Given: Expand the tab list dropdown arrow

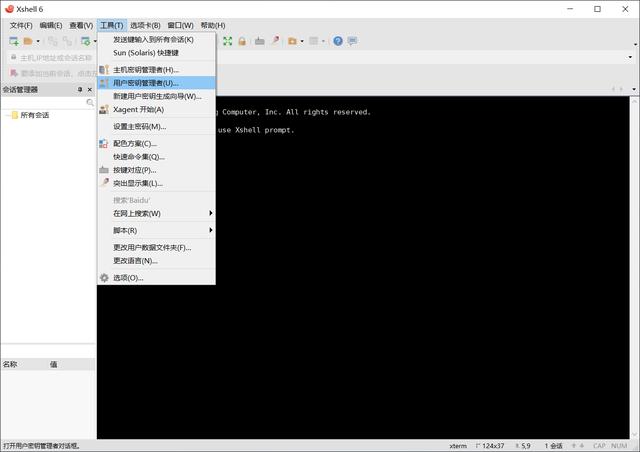Looking at the screenshot, I should 634,89.
